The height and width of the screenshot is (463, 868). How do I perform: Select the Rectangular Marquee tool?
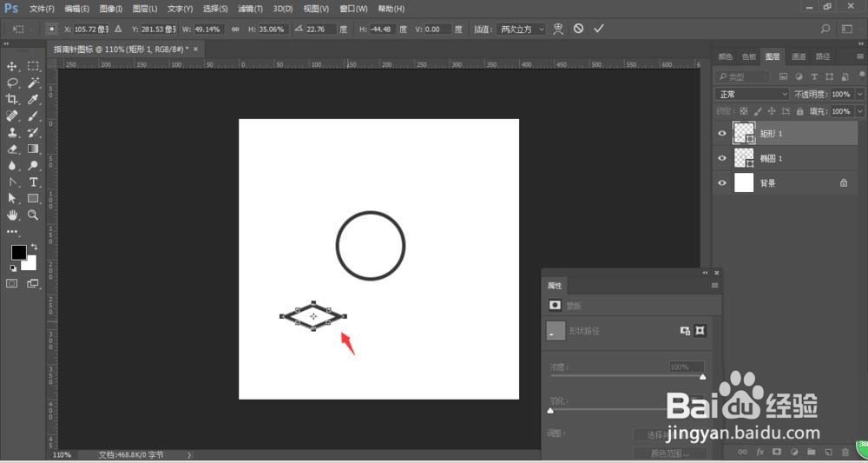33,67
